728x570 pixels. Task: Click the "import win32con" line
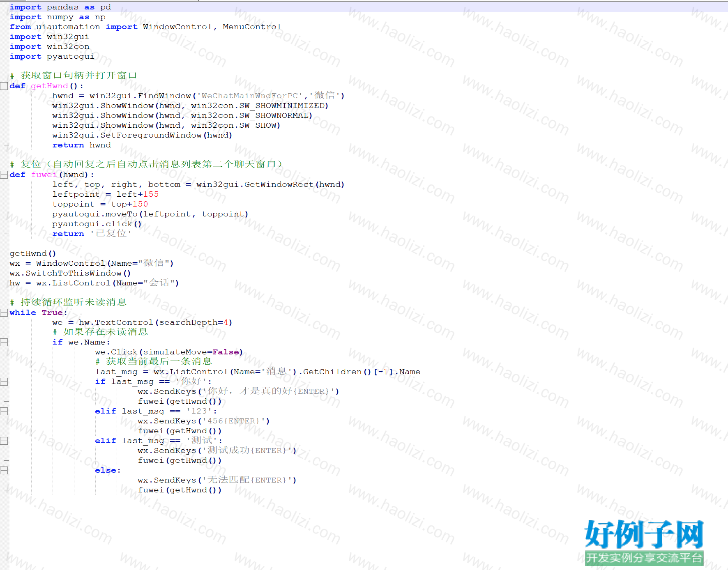[x=49, y=46]
